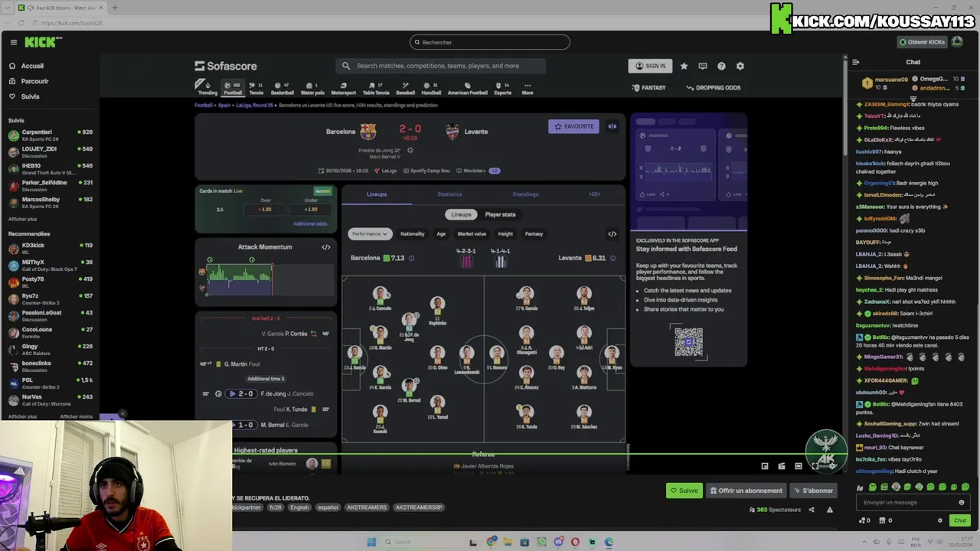
Task: Select American Football sport category
Action: 468,88
